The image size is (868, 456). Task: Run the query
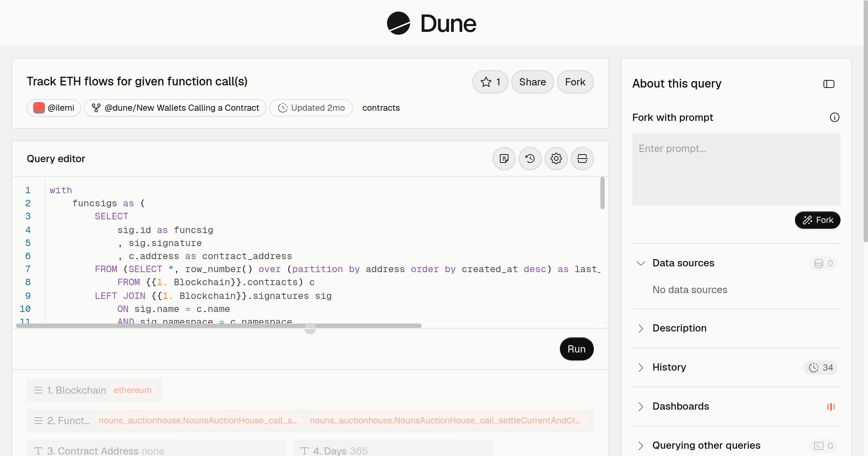tap(576, 349)
